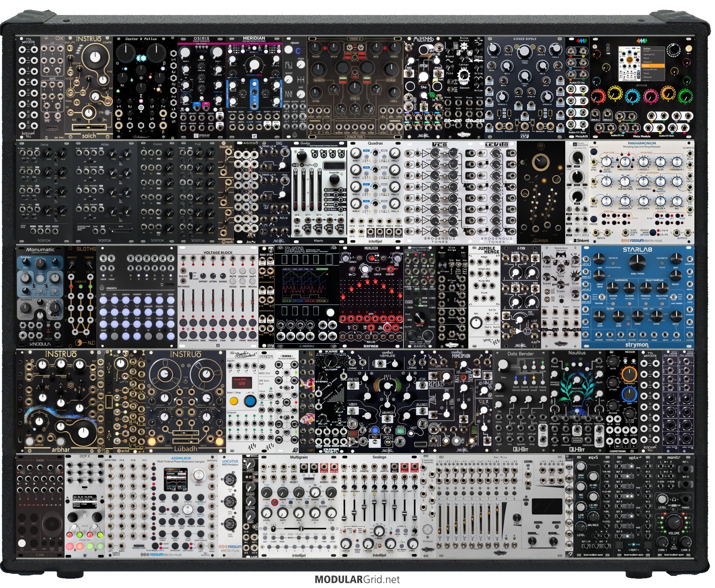This screenshot has height=588, width=715.
Task: Open the Clank Chaos module
Action: (40, 506)
